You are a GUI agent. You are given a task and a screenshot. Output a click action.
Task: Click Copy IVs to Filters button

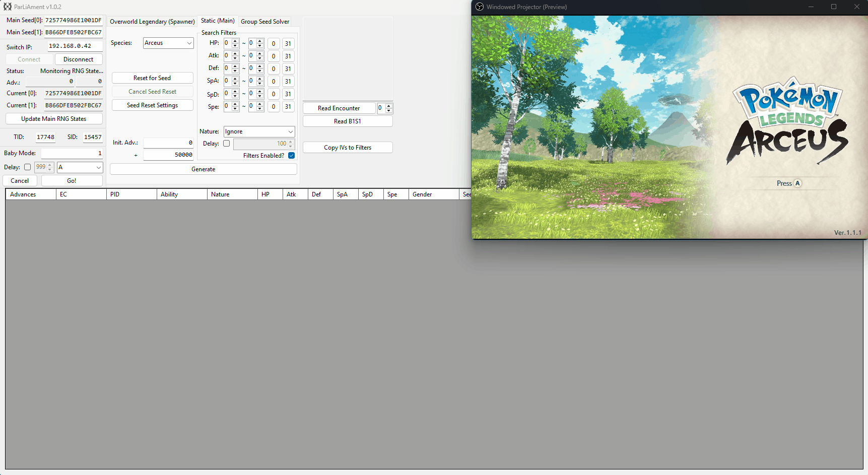[348, 148]
